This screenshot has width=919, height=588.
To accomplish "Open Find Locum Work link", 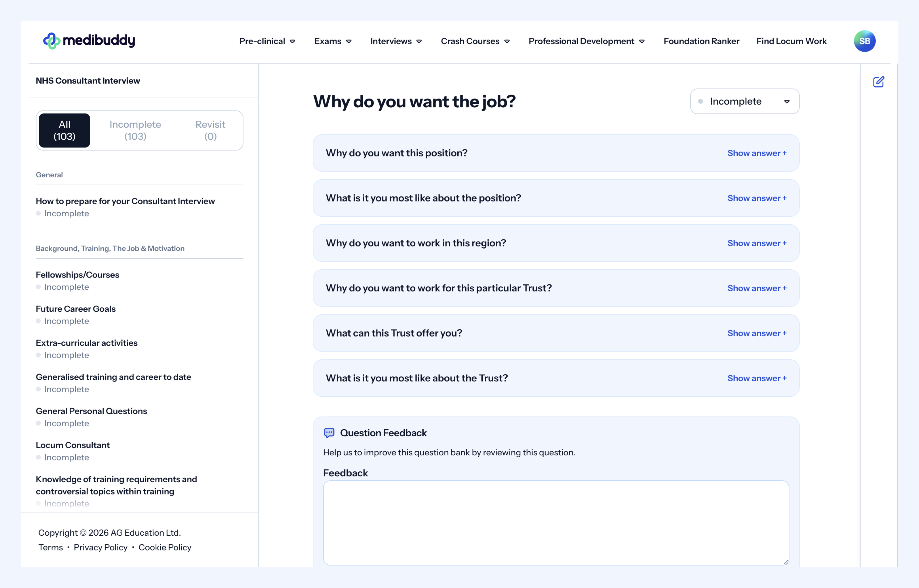I will click(x=791, y=41).
